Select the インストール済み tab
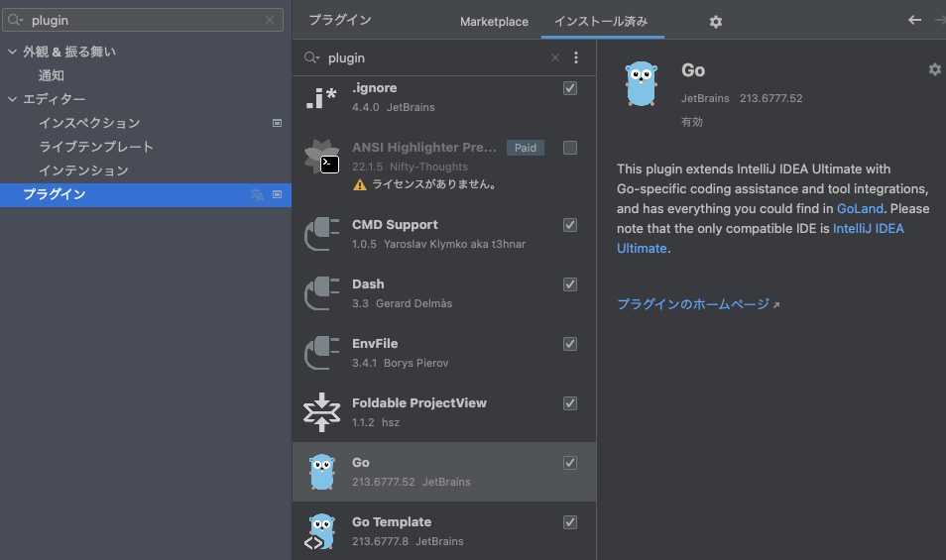This screenshot has height=560, width=946. (601, 22)
